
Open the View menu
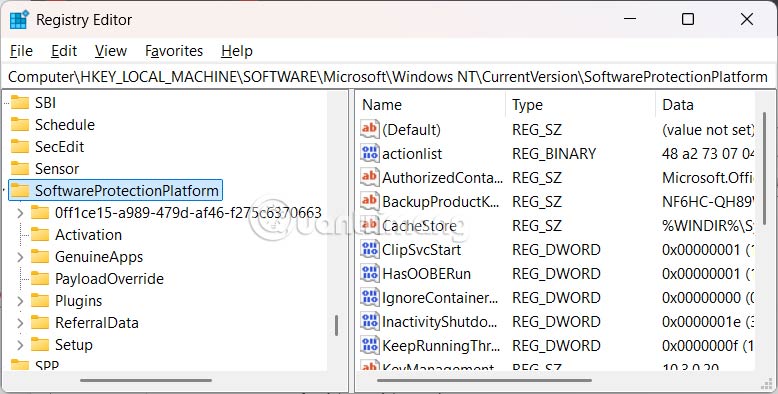(111, 51)
